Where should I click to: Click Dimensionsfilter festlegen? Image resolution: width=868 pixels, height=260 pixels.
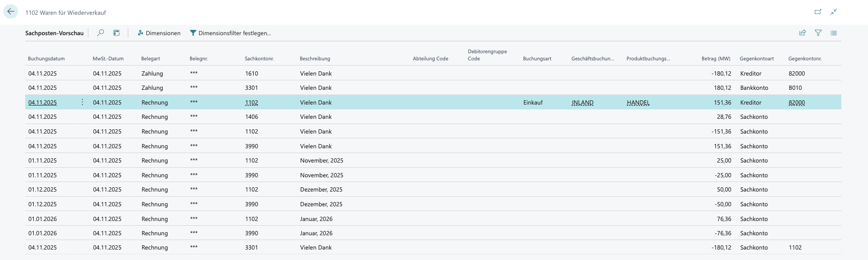(230, 33)
